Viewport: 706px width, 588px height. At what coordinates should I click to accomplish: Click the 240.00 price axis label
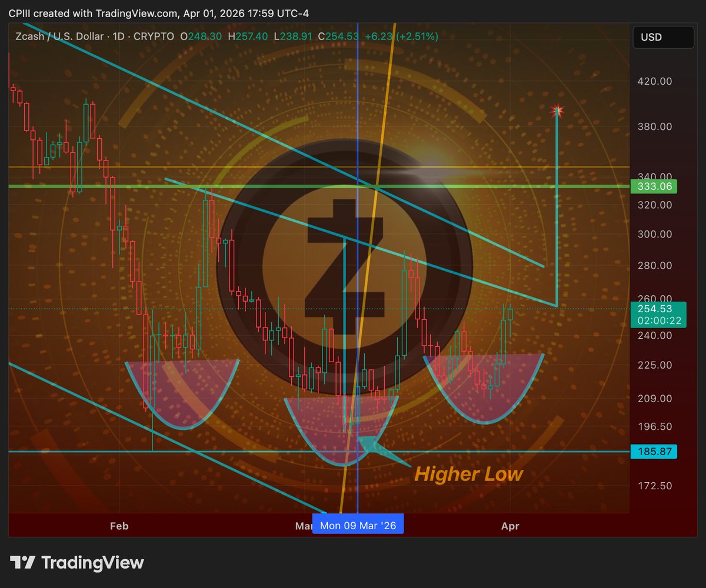pyautogui.click(x=655, y=336)
